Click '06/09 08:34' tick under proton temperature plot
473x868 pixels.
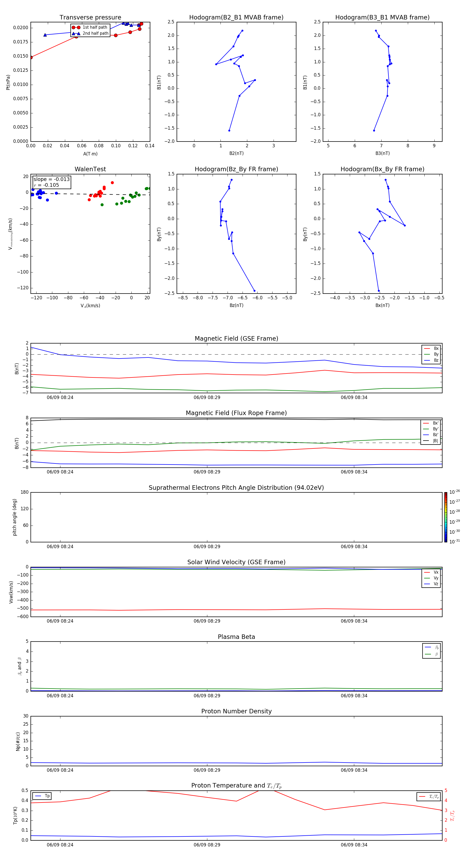pyautogui.click(x=354, y=845)
